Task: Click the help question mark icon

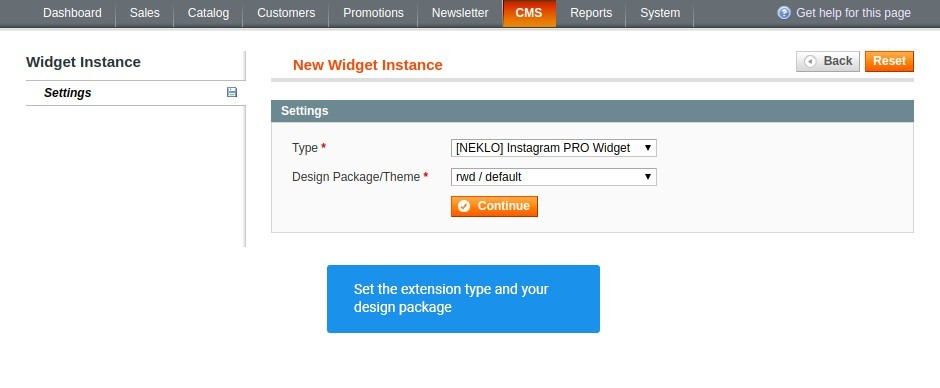Action: [x=784, y=13]
